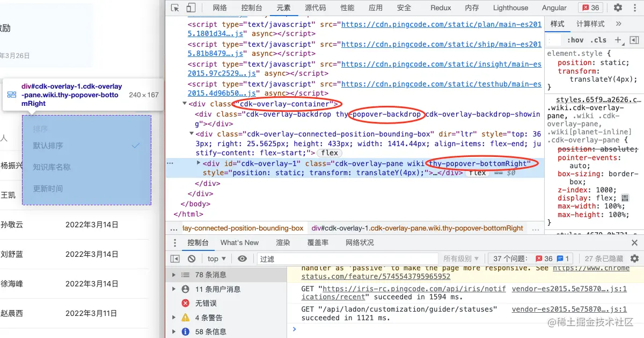Choose 默认排序 in the sort popover
Viewport: 644px width, 338px height.
pyautogui.click(x=86, y=146)
